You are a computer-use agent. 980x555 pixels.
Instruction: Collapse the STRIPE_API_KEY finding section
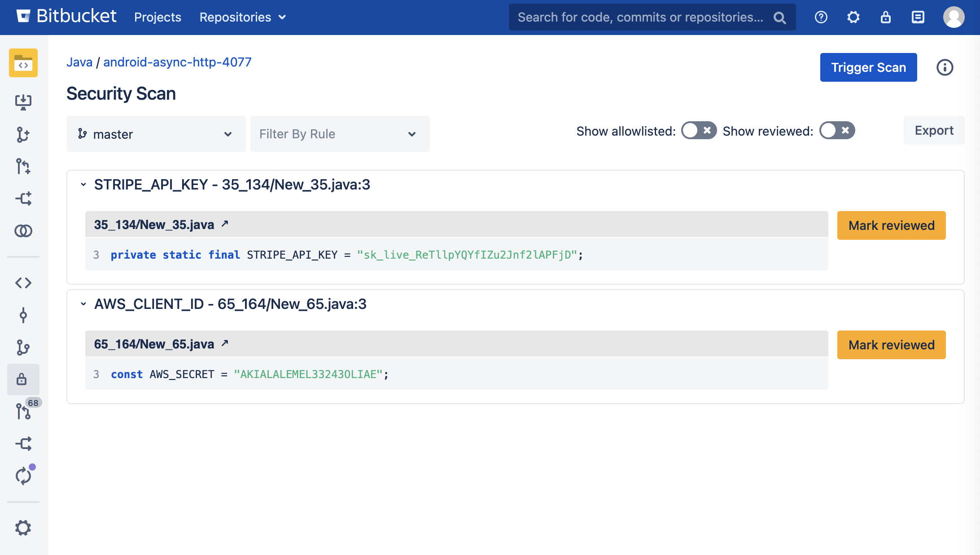point(83,185)
